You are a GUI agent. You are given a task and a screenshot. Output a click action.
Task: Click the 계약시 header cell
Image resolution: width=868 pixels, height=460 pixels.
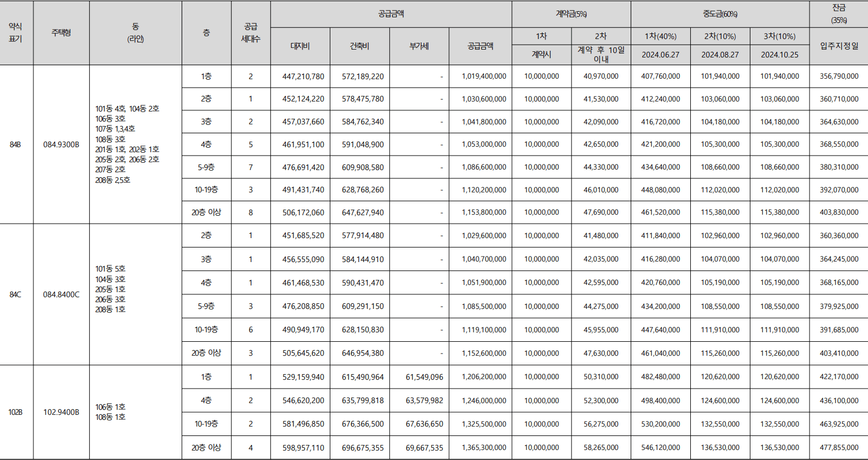point(542,55)
